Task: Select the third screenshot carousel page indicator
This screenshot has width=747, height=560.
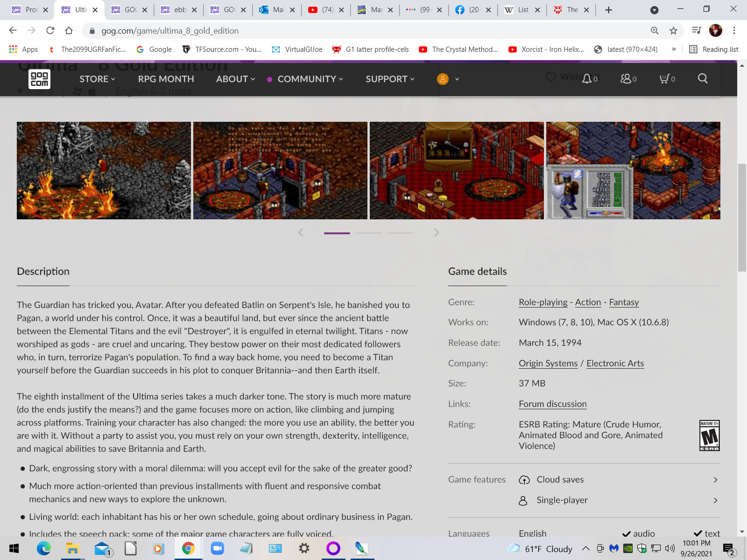Action: tap(400, 233)
